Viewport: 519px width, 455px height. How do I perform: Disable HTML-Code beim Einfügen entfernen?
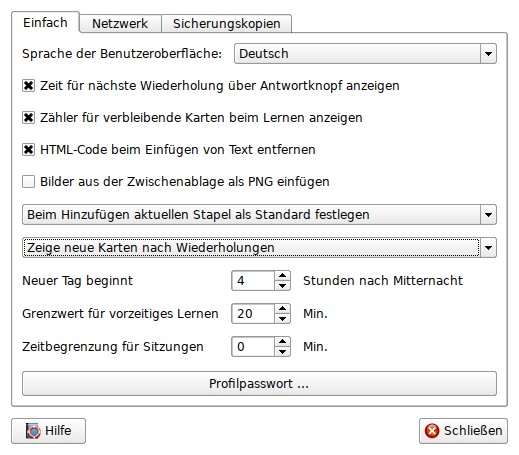pos(28,150)
